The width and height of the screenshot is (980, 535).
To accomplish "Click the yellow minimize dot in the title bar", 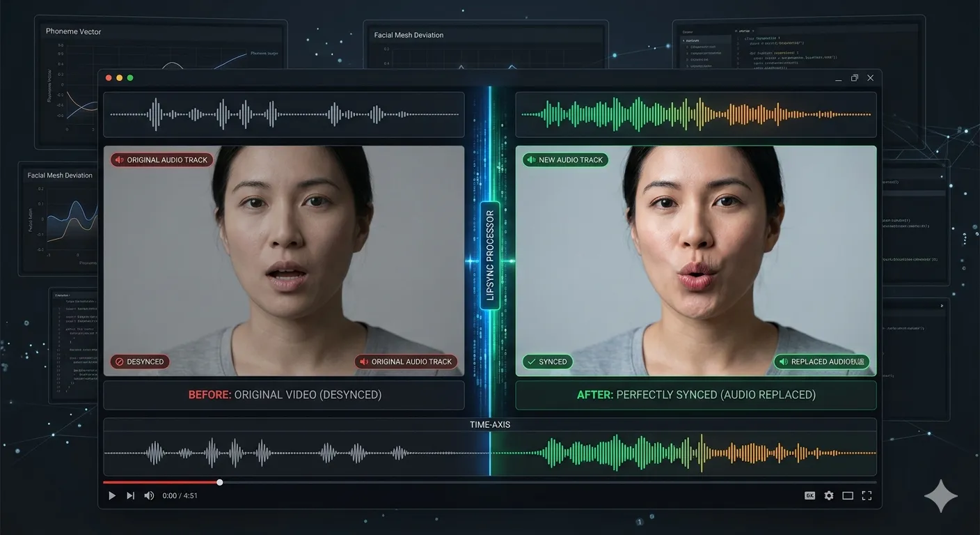I will pos(119,78).
